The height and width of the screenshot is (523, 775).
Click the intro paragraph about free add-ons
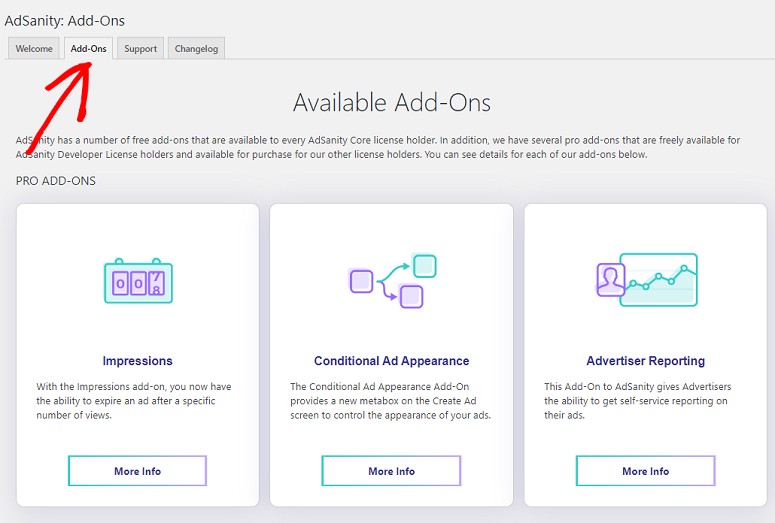(378, 147)
